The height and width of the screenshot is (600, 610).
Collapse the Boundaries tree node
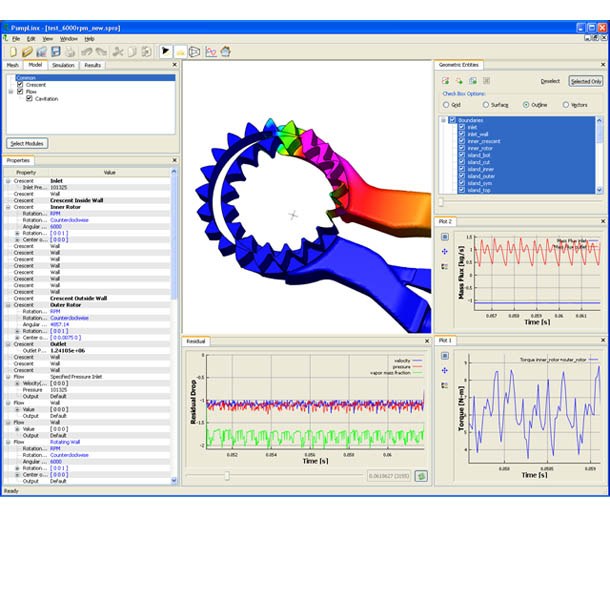pyautogui.click(x=443, y=120)
